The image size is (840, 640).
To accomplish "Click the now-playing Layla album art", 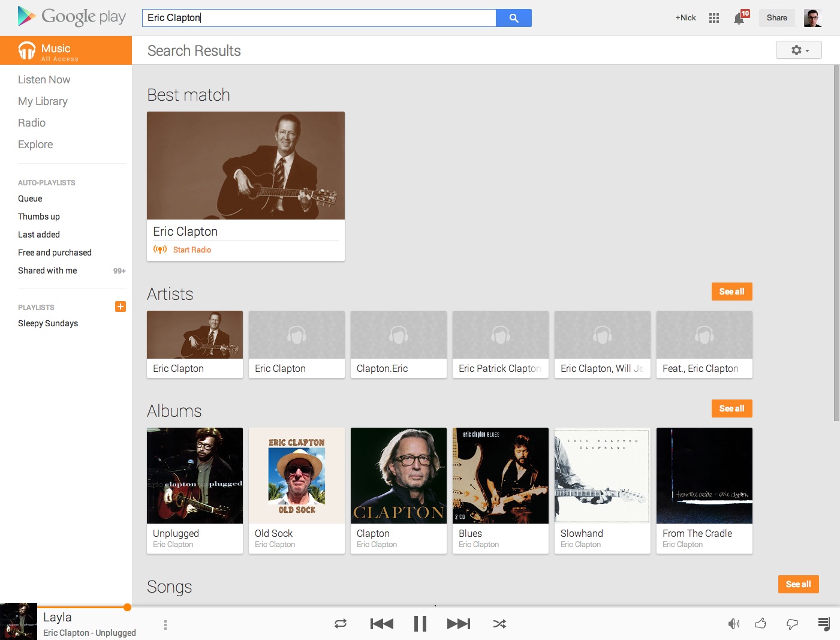I will (19, 621).
